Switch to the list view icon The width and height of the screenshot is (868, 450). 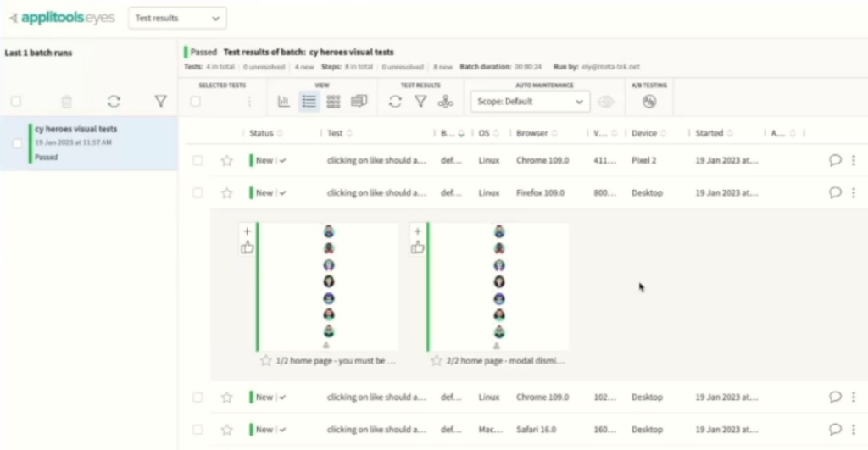point(309,102)
